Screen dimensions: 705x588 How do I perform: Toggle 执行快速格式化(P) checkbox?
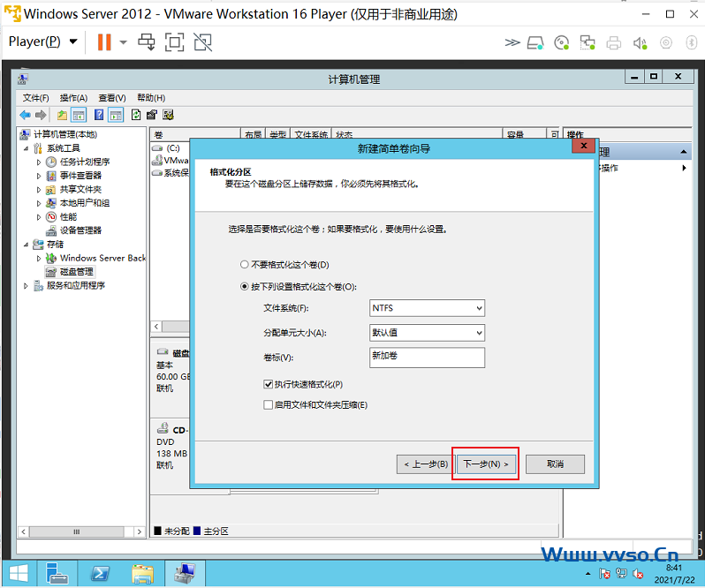click(x=269, y=385)
